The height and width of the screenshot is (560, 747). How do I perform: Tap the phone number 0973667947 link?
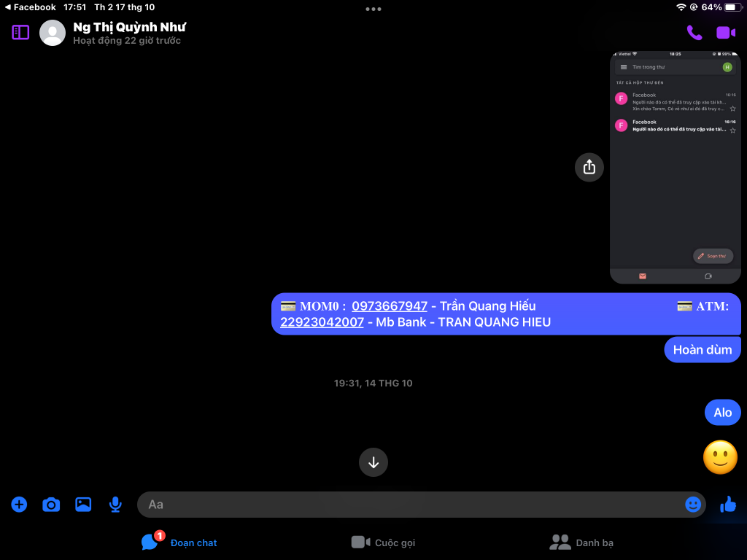[390, 306]
